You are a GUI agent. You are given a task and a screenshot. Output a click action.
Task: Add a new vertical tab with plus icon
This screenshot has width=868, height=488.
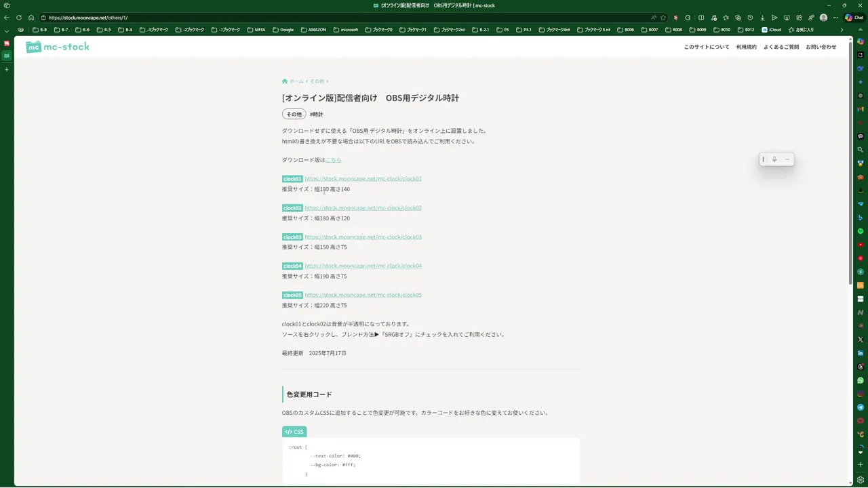pos(7,69)
